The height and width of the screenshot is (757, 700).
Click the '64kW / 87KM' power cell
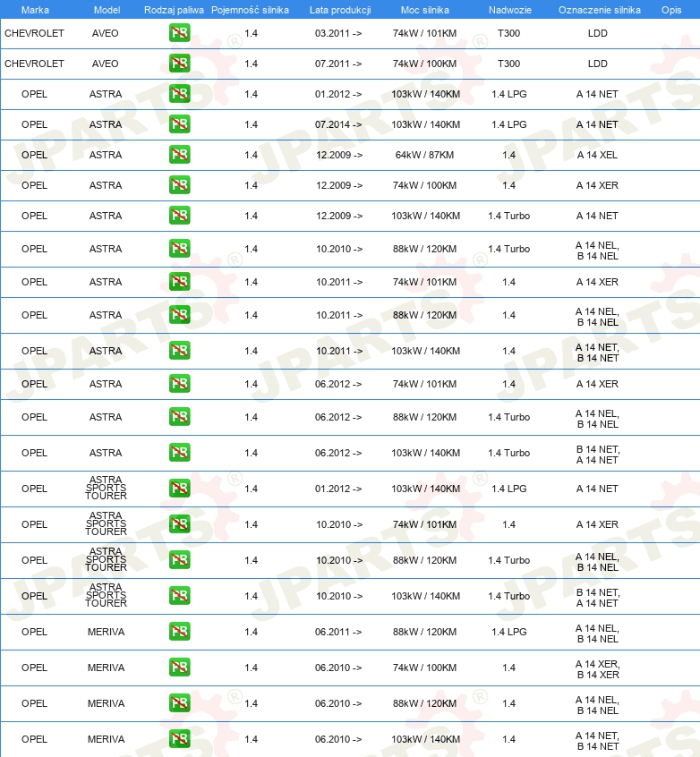click(x=424, y=155)
